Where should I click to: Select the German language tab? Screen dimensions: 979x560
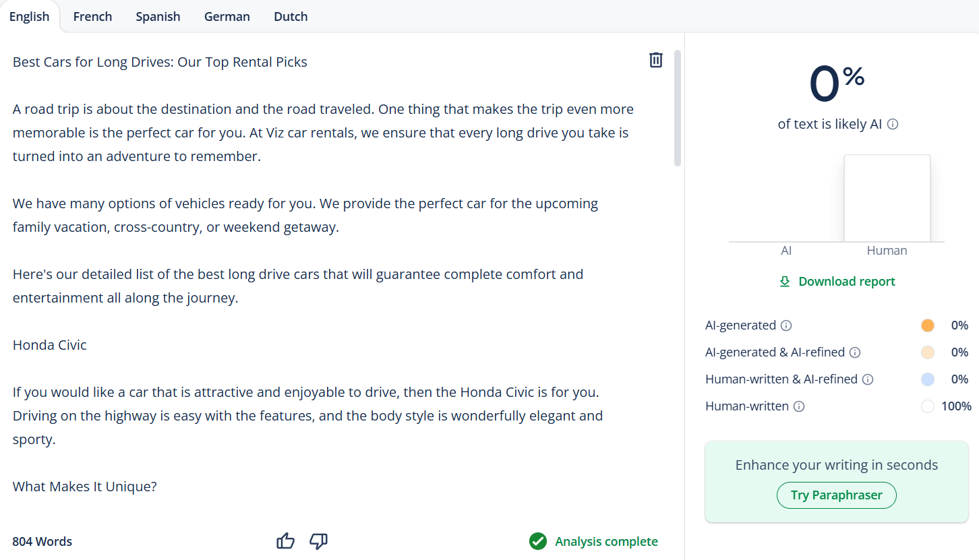click(227, 17)
